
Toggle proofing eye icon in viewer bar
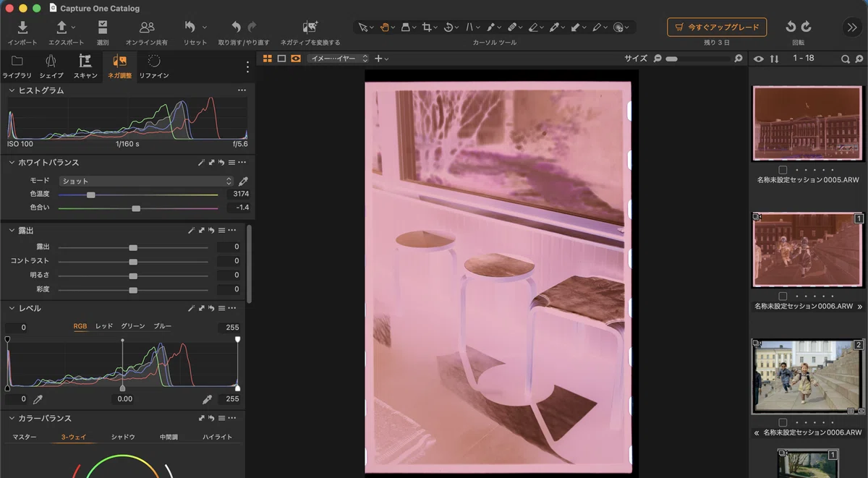click(296, 59)
